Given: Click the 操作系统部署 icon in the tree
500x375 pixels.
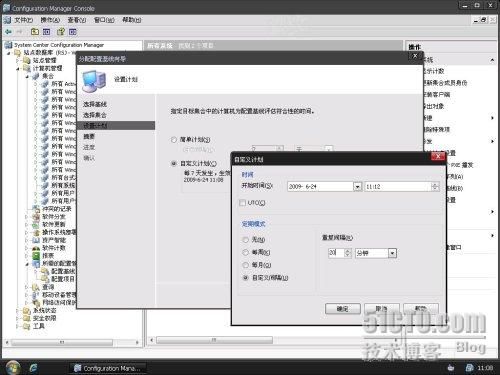Looking at the screenshot, I should pyautogui.click(x=36, y=232).
